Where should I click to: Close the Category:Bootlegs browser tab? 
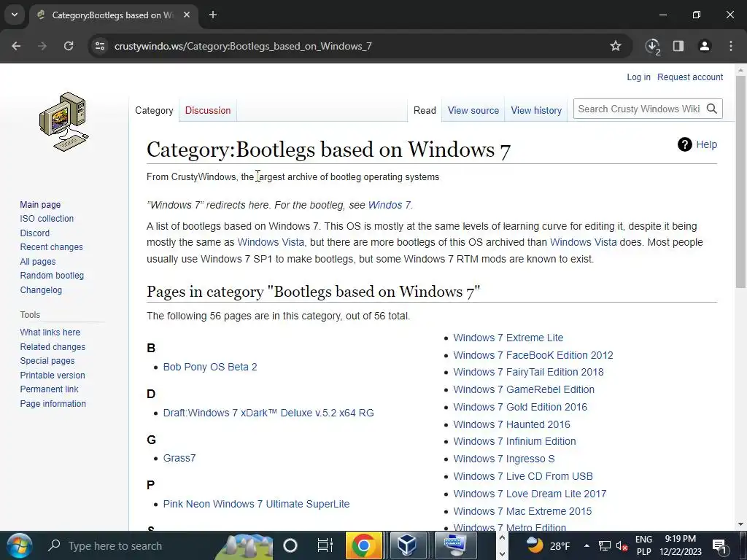tap(187, 15)
